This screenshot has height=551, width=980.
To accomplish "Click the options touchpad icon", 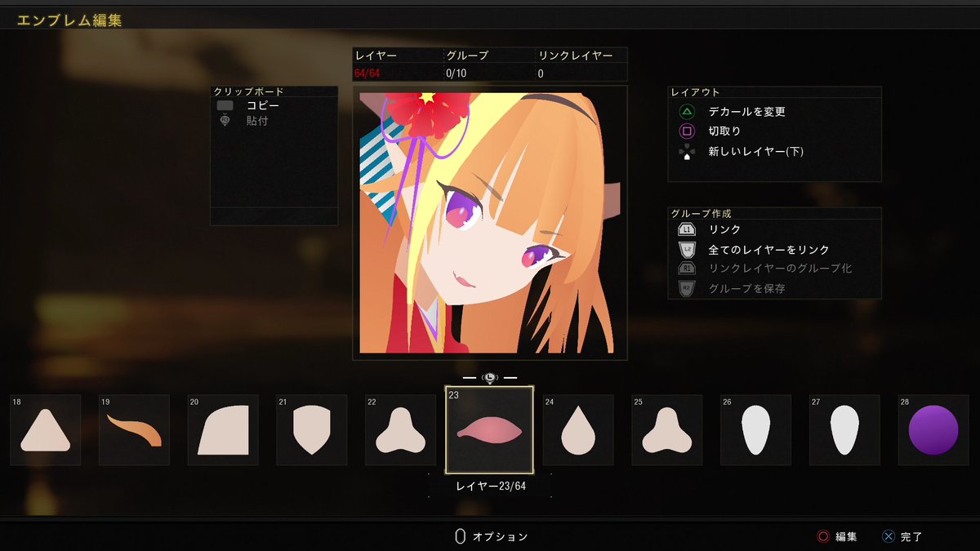I will (x=460, y=536).
